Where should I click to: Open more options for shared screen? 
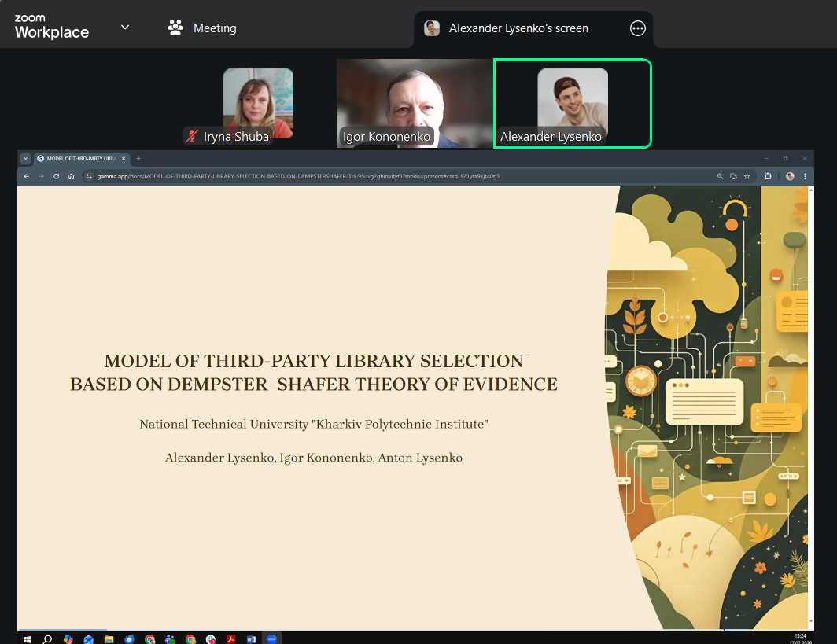[638, 28]
